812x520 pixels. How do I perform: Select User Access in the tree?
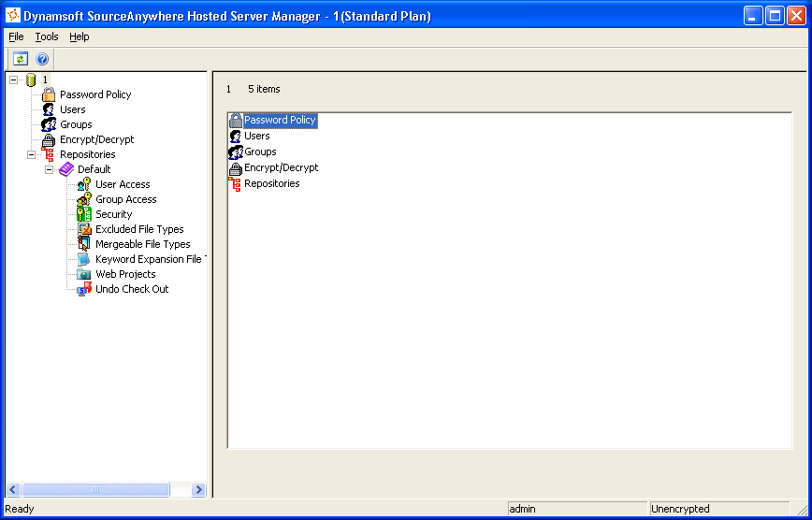123,184
